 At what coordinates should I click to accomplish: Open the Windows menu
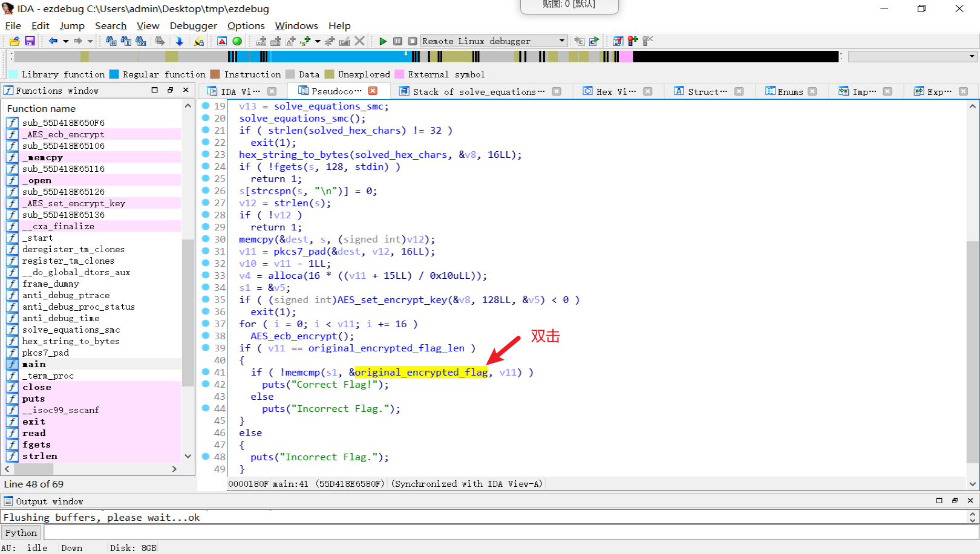pyautogui.click(x=296, y=25)
